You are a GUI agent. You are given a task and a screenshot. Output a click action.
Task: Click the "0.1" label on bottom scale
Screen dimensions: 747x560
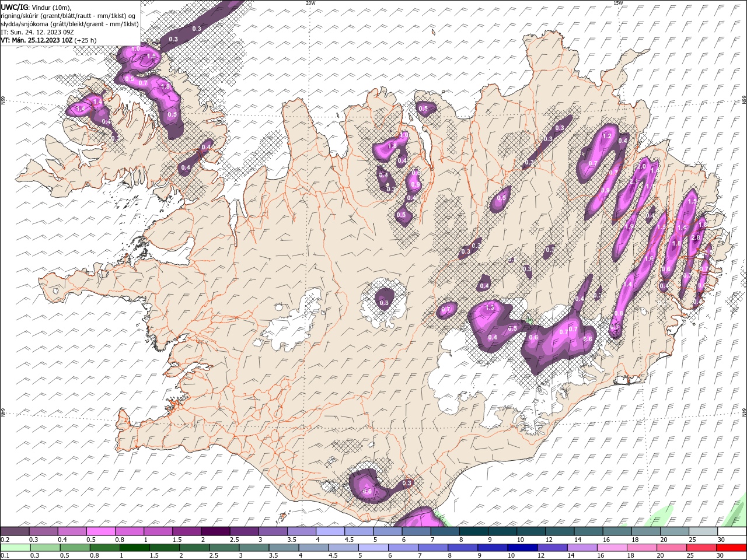pos(5,556)
